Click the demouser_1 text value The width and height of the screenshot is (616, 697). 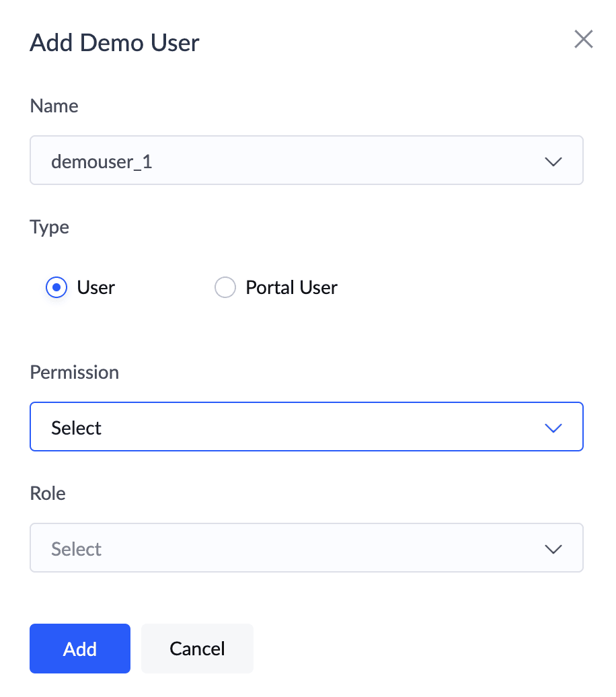pos(102,161)
